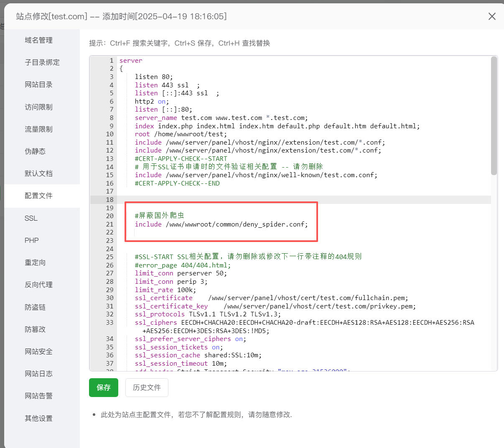The image size is (504, 448).
Task: Click line number 25 in gutter
Action: pyautogui.click(x=109, y=257)
